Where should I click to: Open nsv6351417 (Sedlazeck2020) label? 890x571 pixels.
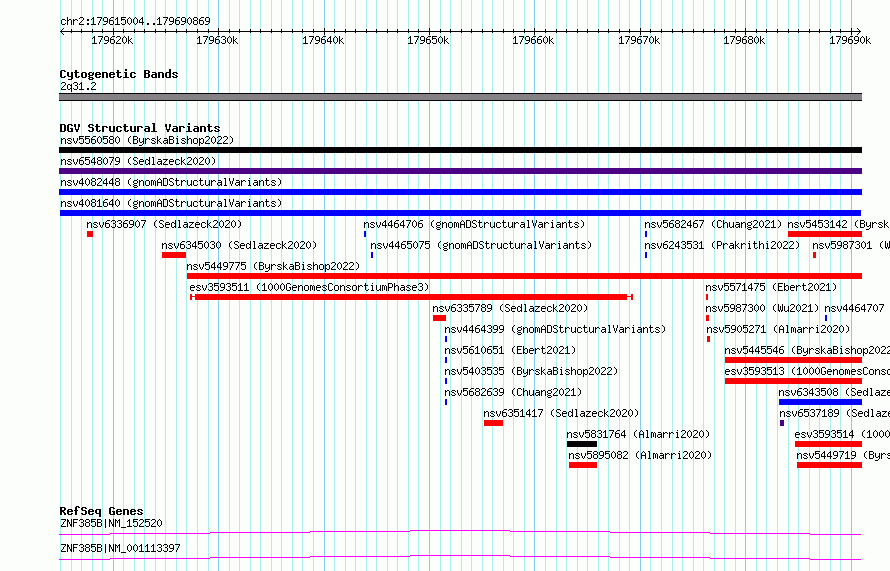click(x=561, y=413)
